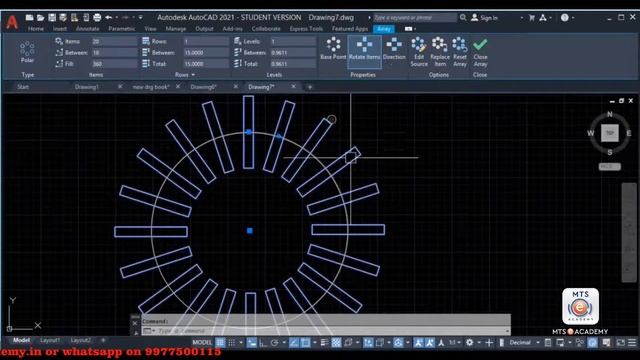Switch to the Parametric ribbon tab
Viewport: 640px width, 360px height.
122,29
